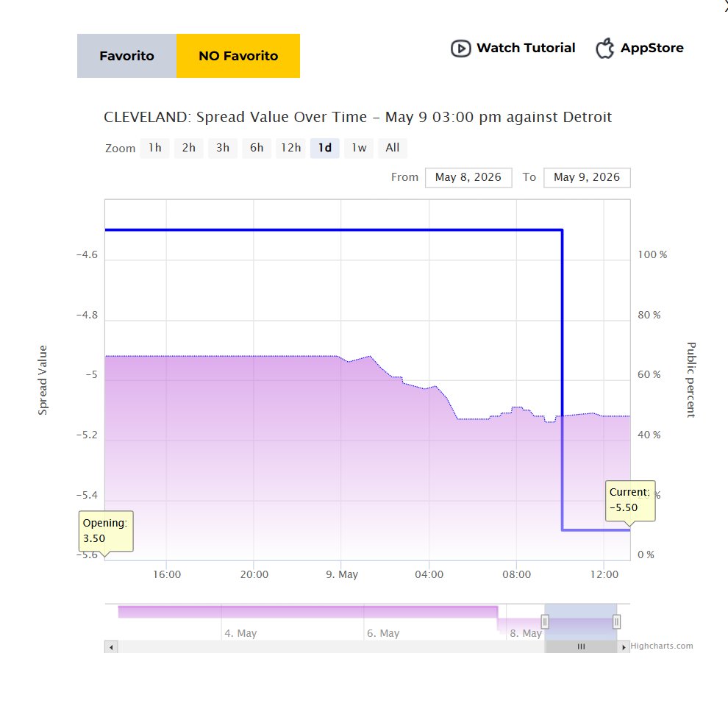Viewport: 728px width, 706px height.
Task: Select the NO Favorito tab
Action: point(238,56)
